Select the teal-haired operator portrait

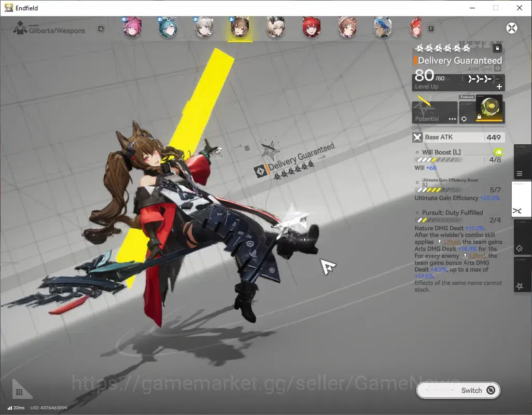[x=168, y=27]
